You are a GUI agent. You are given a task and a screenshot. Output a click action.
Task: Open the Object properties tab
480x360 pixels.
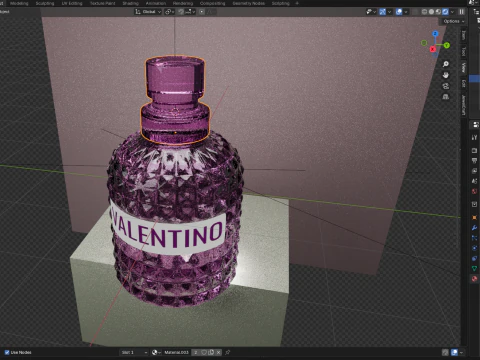(474, 217)
